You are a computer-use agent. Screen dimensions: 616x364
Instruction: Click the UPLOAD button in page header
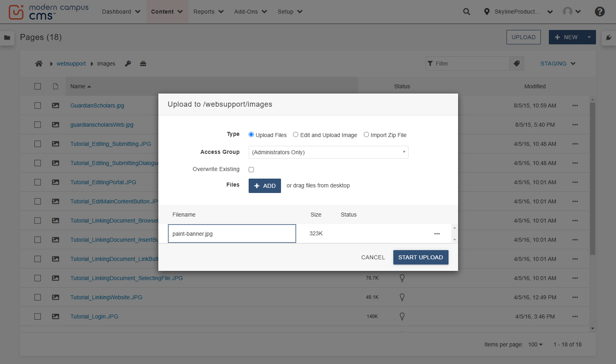pos(524,37)
